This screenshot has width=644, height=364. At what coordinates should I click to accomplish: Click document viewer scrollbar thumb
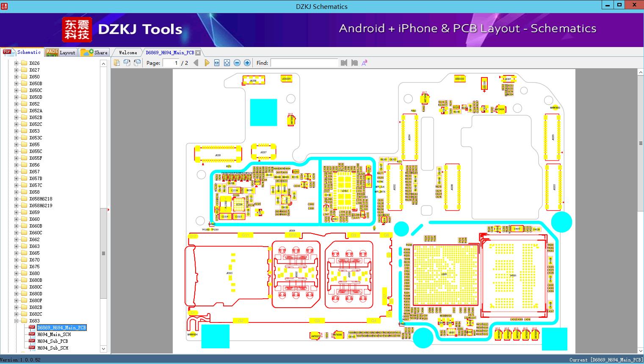coord(640,143)
